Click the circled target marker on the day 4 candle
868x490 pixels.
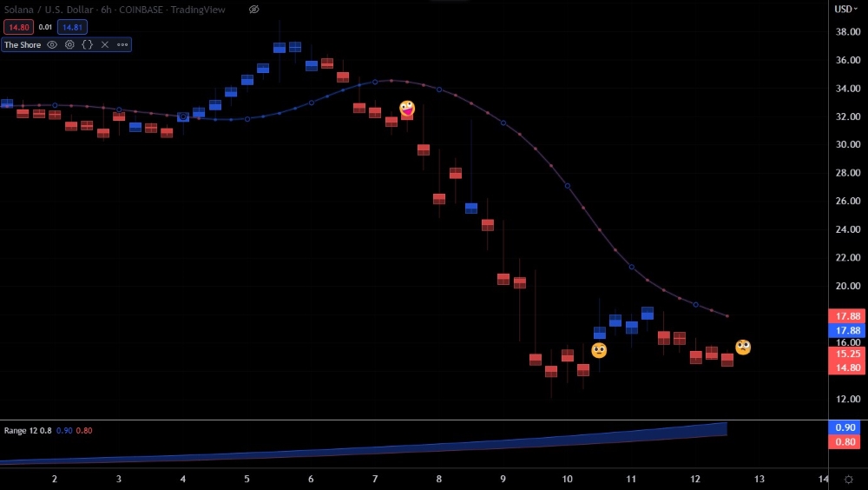coord(183,117)
